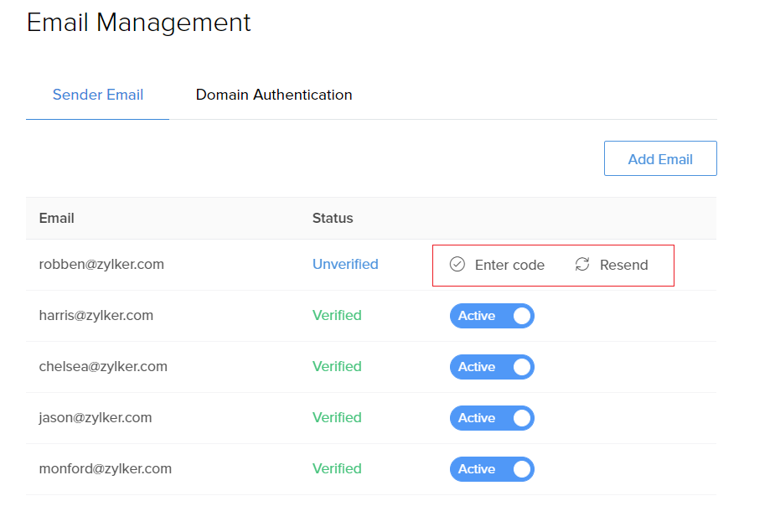This screenshot has width=770, height=532.
Task: Select the harris@zylker.com email entry
Action: pyautogui.click(x=96, y=315)
